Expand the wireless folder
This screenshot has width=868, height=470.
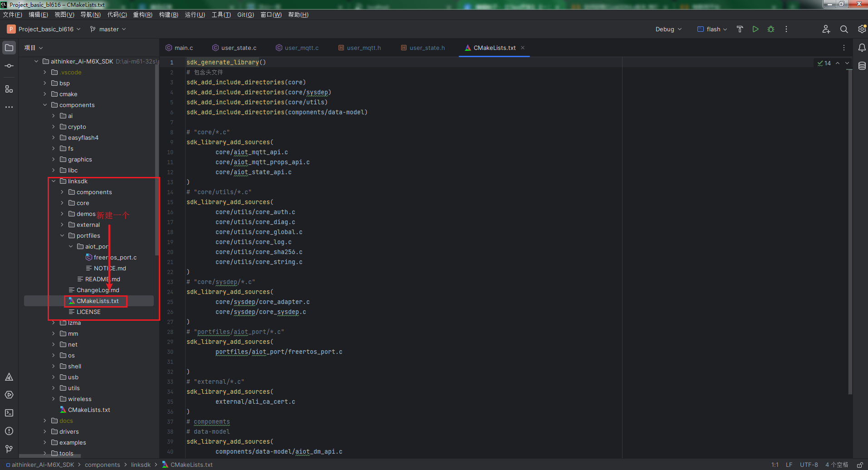[x=54, y=399]
